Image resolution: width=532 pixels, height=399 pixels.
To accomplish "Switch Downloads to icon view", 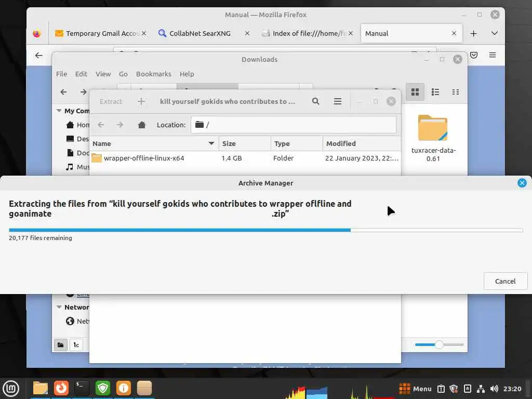I will click(x=415, y=92).
